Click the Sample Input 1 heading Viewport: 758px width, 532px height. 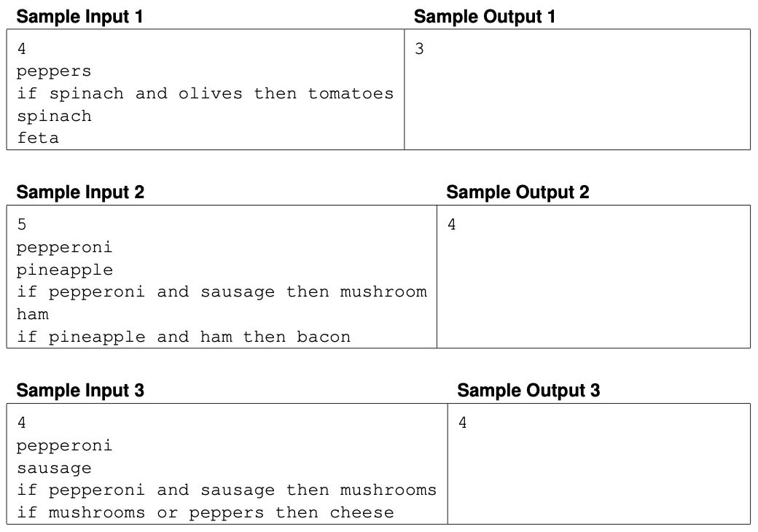pyautogui.click(x=79, y=17)
